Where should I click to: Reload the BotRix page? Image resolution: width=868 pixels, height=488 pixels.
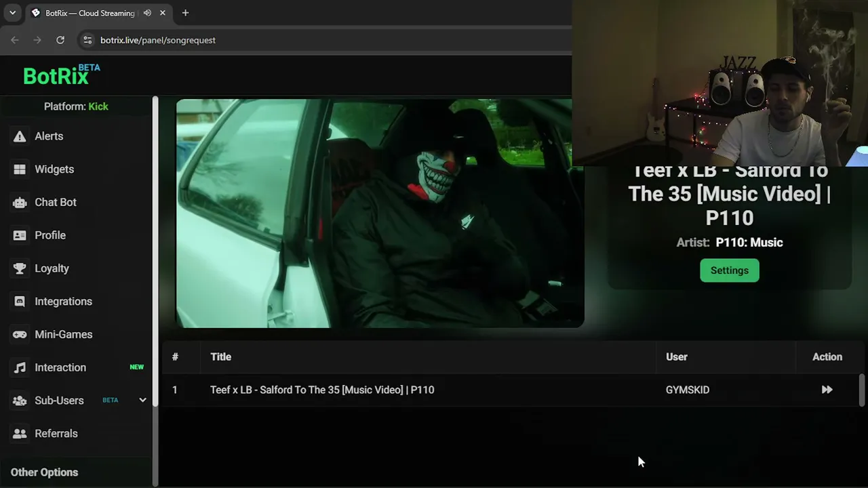pos(60,40)
